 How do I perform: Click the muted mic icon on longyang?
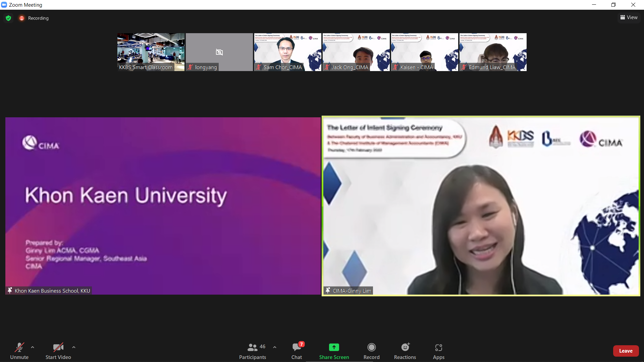pyautogui.click(x=190, y=67)
